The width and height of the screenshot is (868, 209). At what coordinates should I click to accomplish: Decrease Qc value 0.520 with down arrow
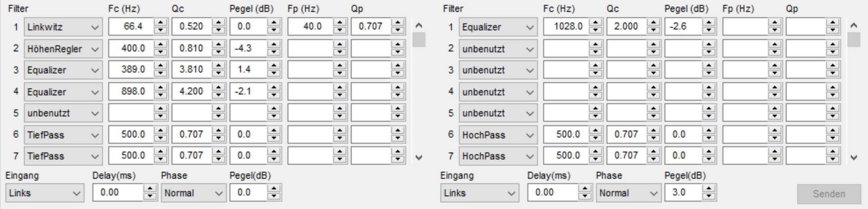click(x=218, y=30)
